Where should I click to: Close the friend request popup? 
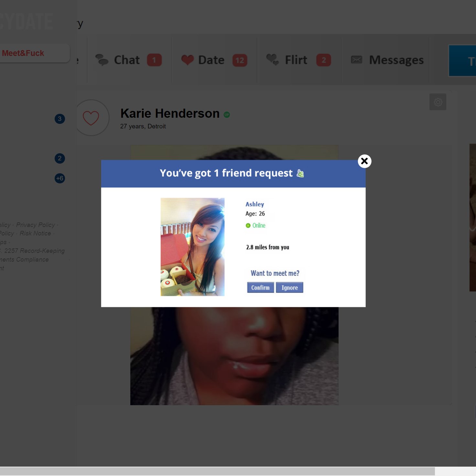coord(364,161)
